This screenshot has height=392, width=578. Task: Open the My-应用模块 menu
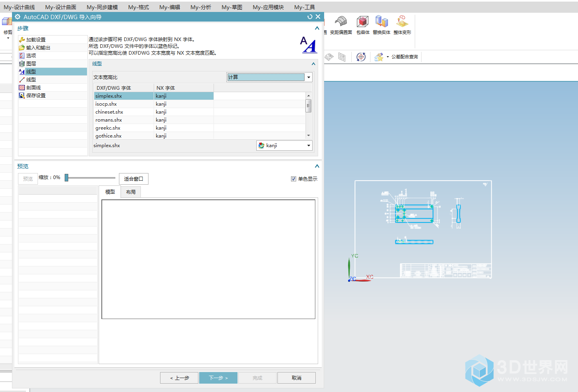(x=268, y=7)
